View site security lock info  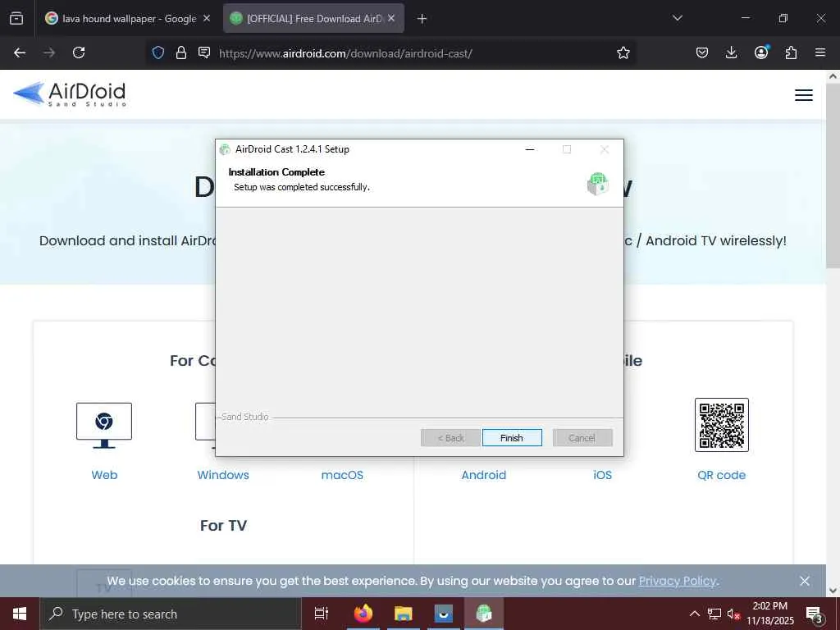[181, 52]
